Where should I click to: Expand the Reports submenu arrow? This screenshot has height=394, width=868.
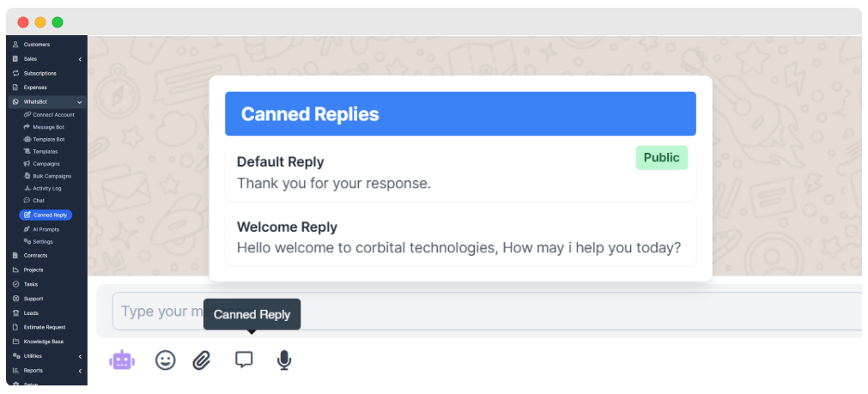coord(80,371)
